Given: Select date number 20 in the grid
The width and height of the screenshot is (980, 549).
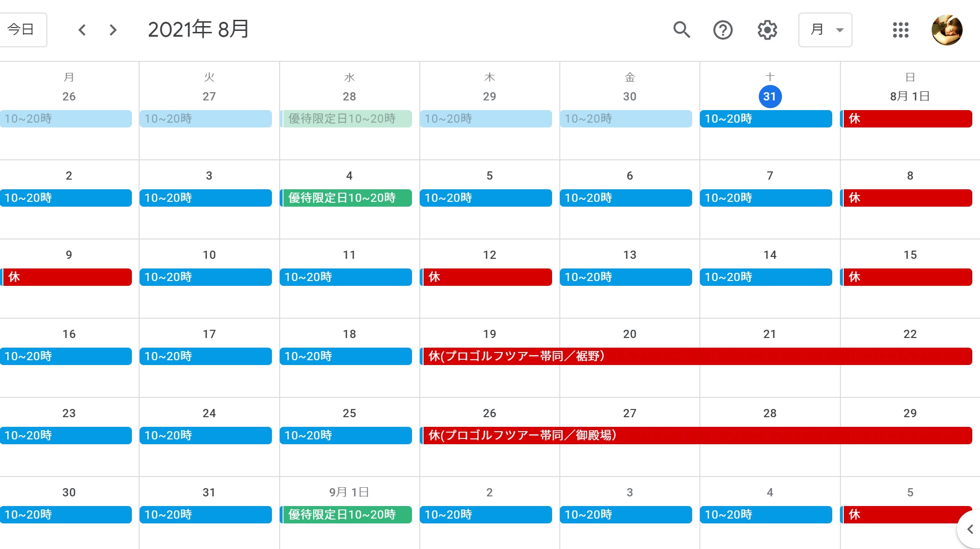Looking at the screenshot, I should pos(629,334).
